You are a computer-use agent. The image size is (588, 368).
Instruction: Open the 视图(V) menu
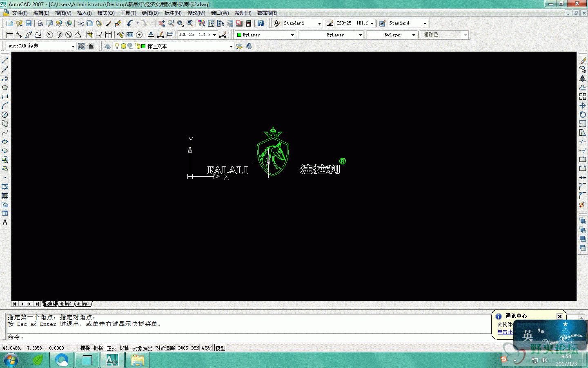click(63, 13)
